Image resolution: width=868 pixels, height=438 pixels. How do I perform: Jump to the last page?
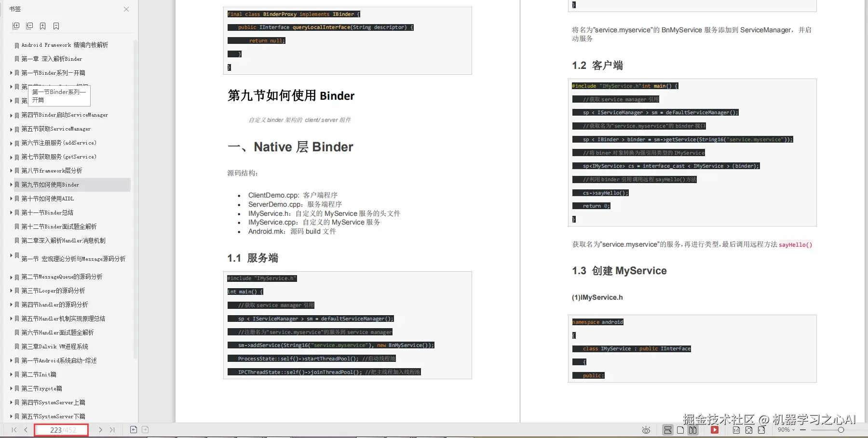click(112, 430)
